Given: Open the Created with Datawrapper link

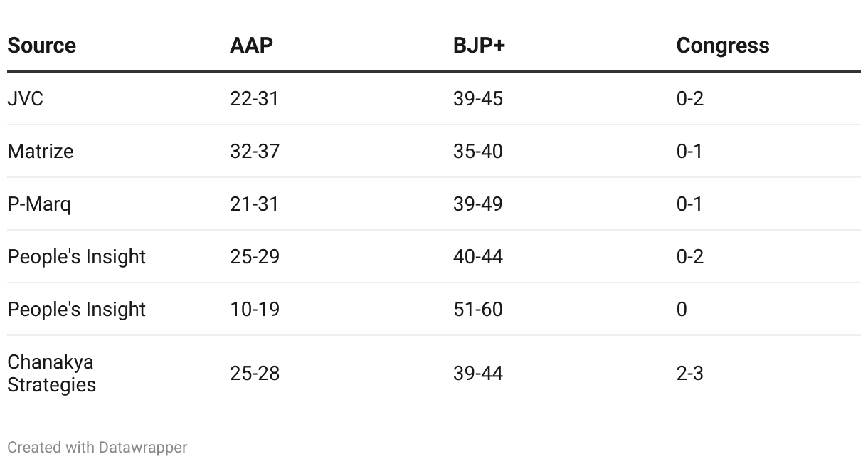Looking at the screenshot, I should pyautogui.click(x=97, y=448).
